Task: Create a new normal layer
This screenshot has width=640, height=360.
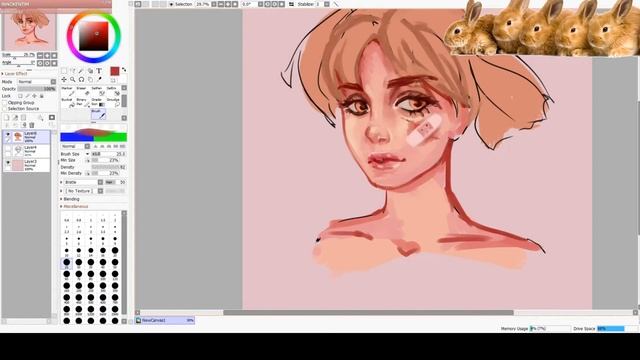Action: tap(7, 118)
